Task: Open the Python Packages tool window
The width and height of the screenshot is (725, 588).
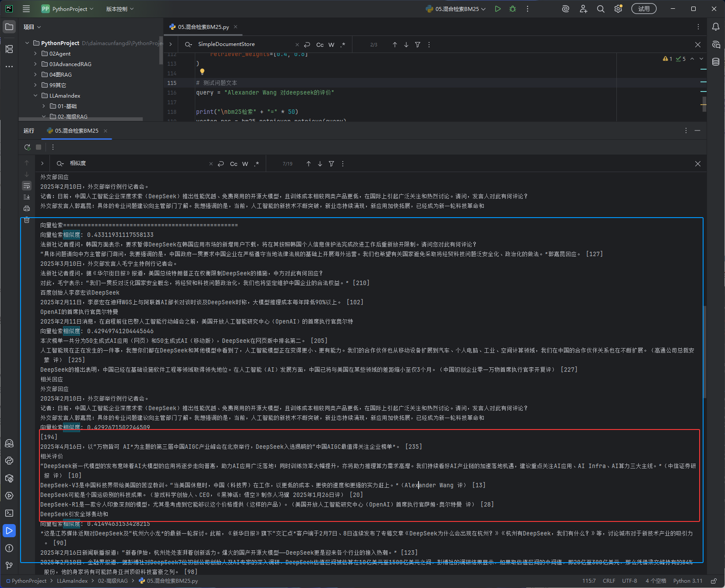Action: (x=9, y=478)
